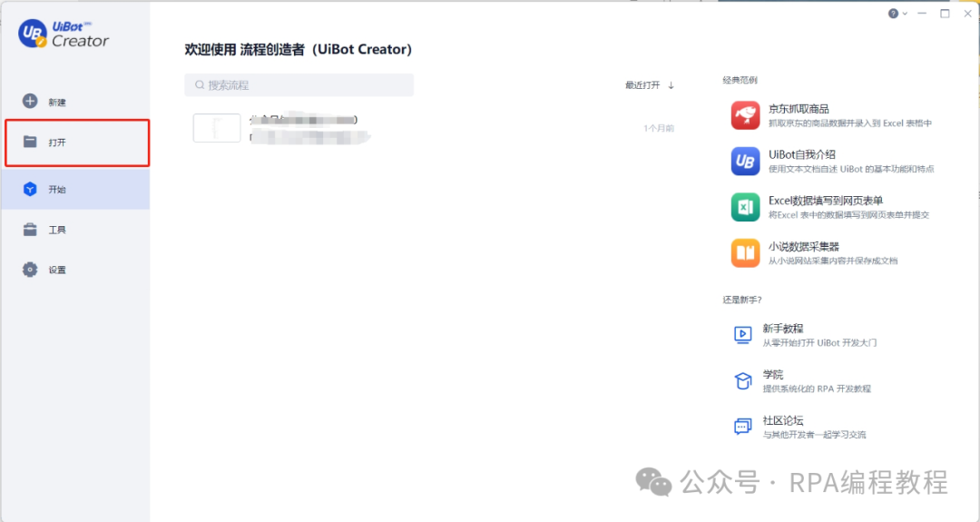Click the 学院 graduation cap icon
This screenshot has height=522, width=980.
tap(742, 380)
